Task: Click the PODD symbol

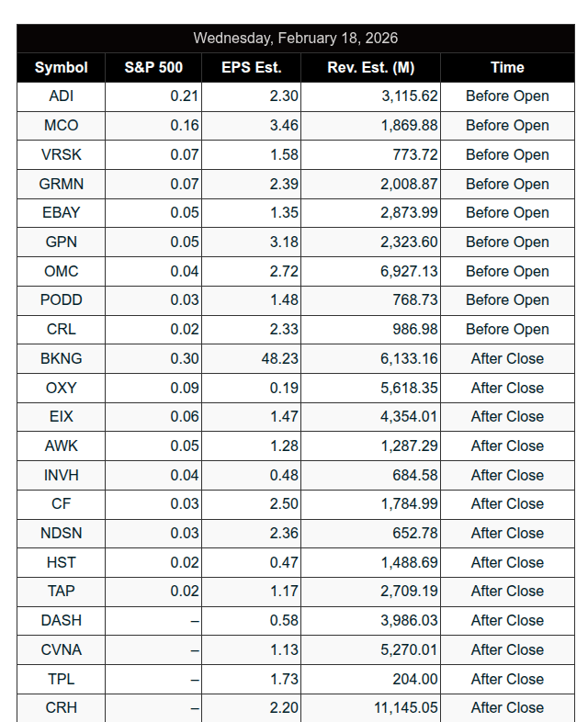Action: tap(62, 299)
